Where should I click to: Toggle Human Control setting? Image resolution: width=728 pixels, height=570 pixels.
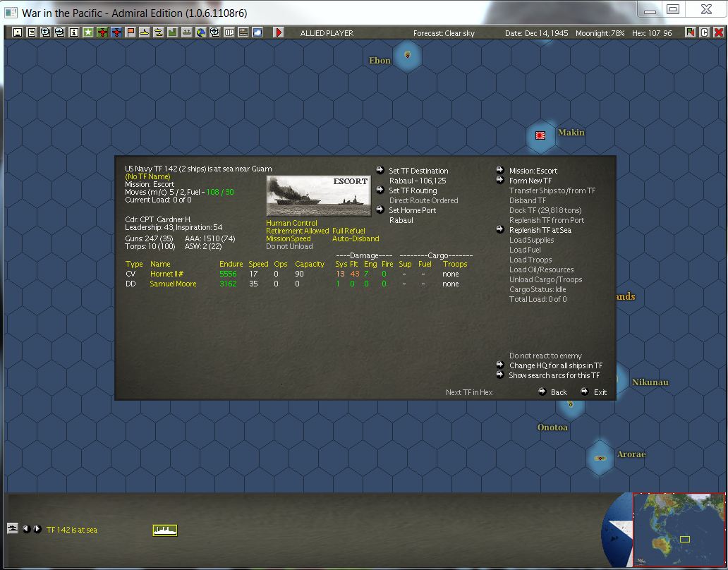(x=291, y=223)
